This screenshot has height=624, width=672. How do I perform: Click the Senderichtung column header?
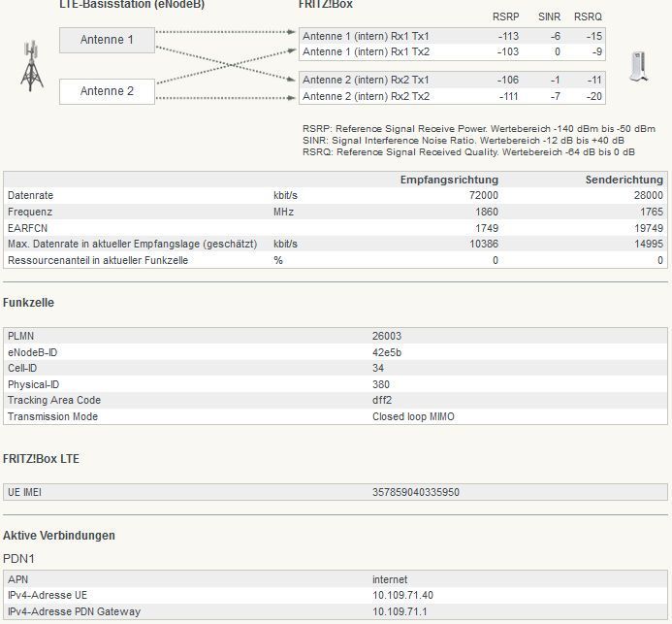click(624, 180)
